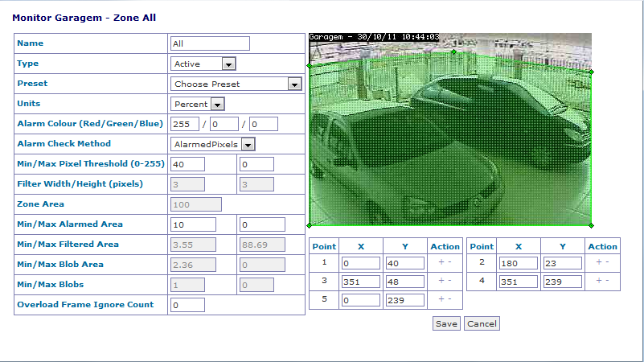Click the Overload Frame Ignore Count field
This screenshot has height=362, width=644.
click(x=187, y=305)
